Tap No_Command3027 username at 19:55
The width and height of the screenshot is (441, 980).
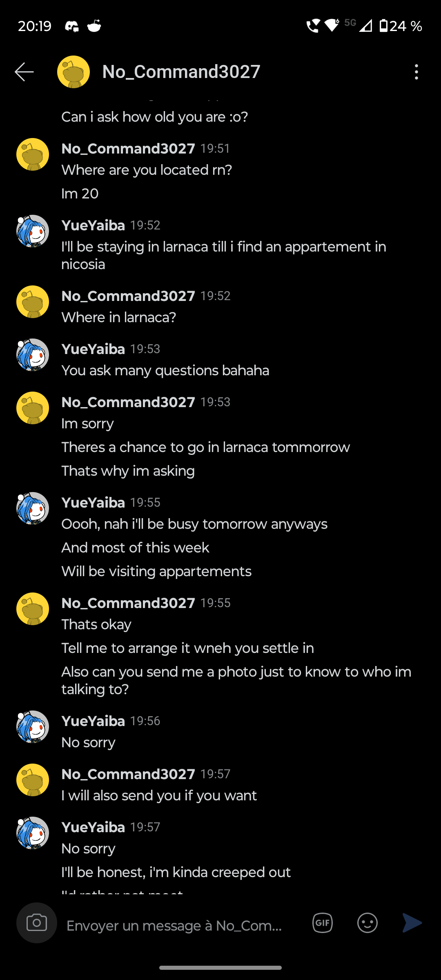pyautogui.click(x=128, y=603)
